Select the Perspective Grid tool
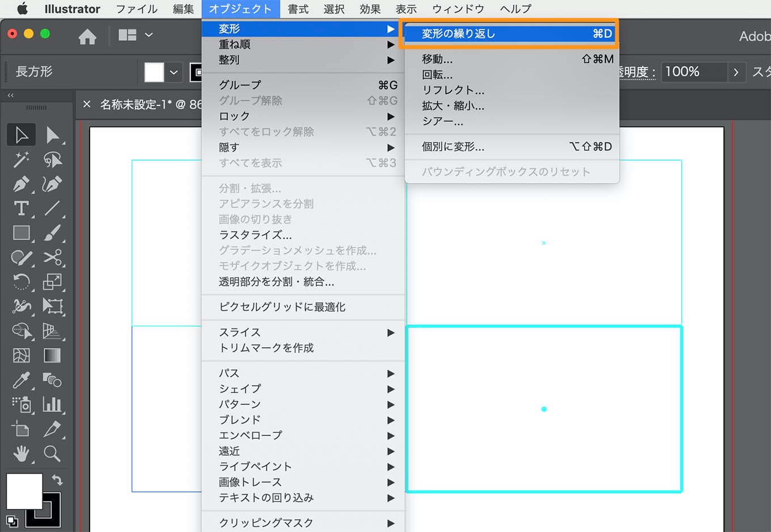This screenshot has width=771, height=532. (x=53, y=331)
